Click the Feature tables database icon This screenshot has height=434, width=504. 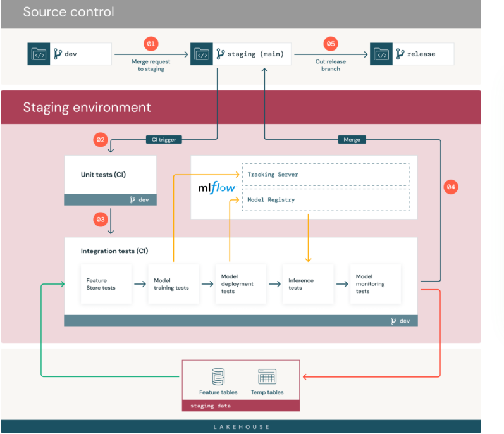pos(218,377)
